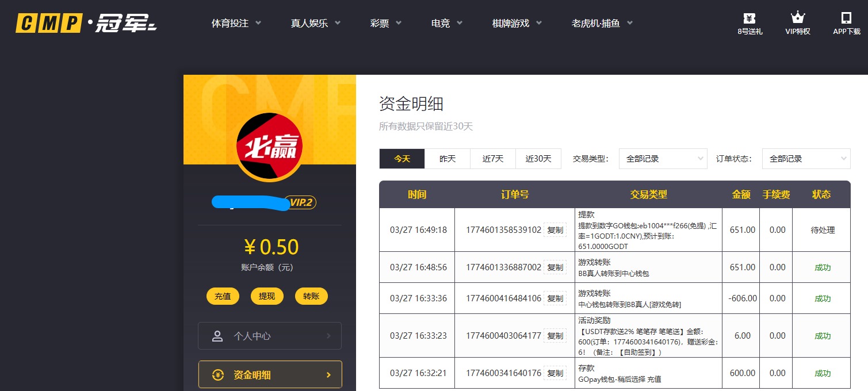This screenshot has height=391, width=868.
Task: Click the 充值 deposit button
Action: click(x=223, y=296)
